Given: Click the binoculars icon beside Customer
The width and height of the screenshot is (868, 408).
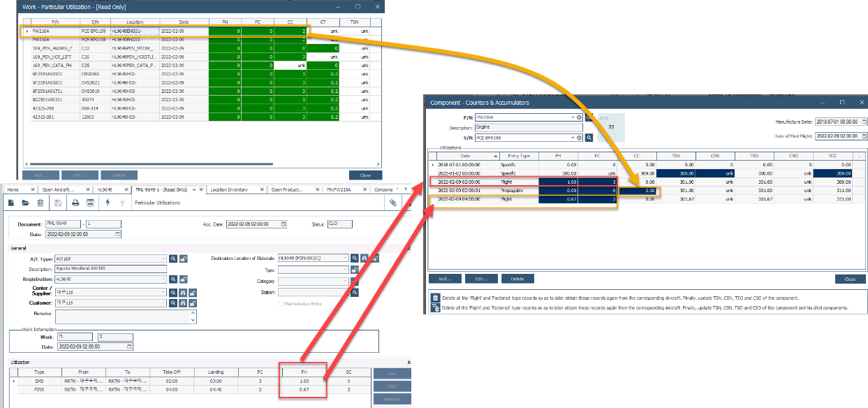Looking at the screenshot, I should [x=183, y=303].
